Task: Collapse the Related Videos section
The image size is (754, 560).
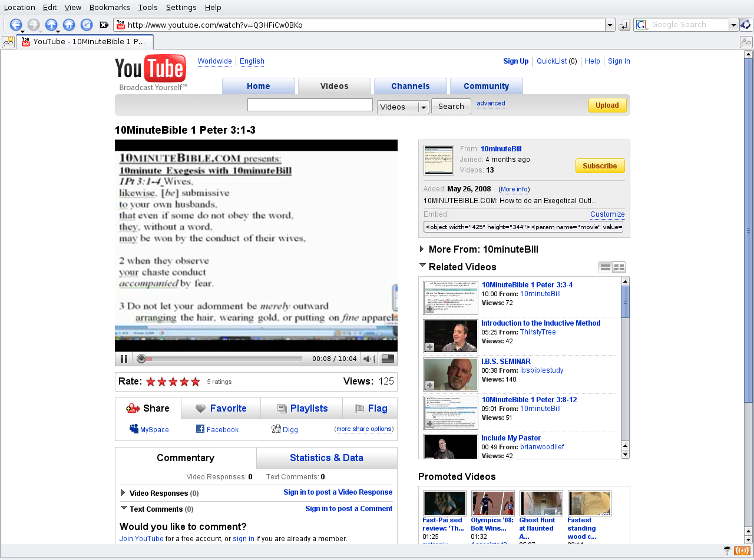Action: (422, 266)
